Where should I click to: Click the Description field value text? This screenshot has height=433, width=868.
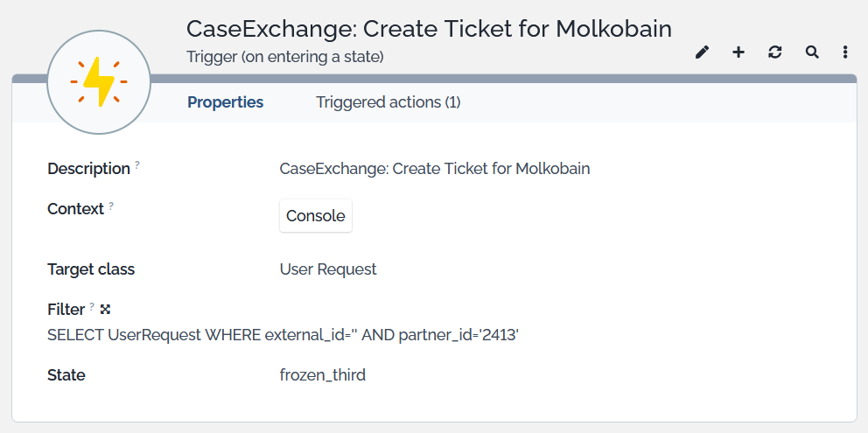[x=434, y=168]
